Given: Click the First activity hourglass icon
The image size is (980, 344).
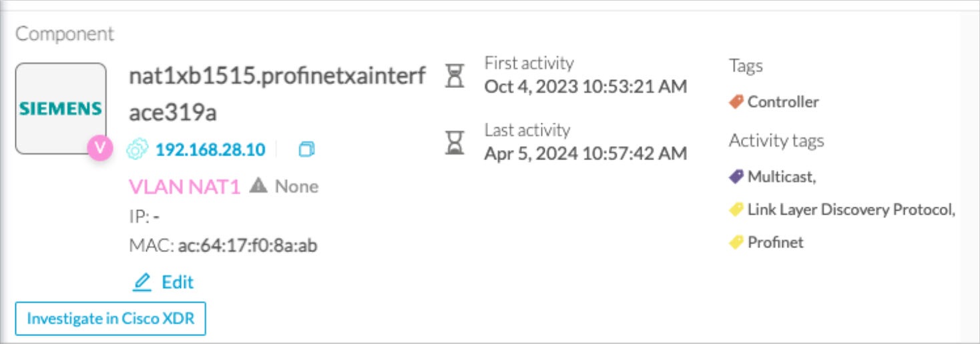Looking at the screenshot, I should (455, 75).
